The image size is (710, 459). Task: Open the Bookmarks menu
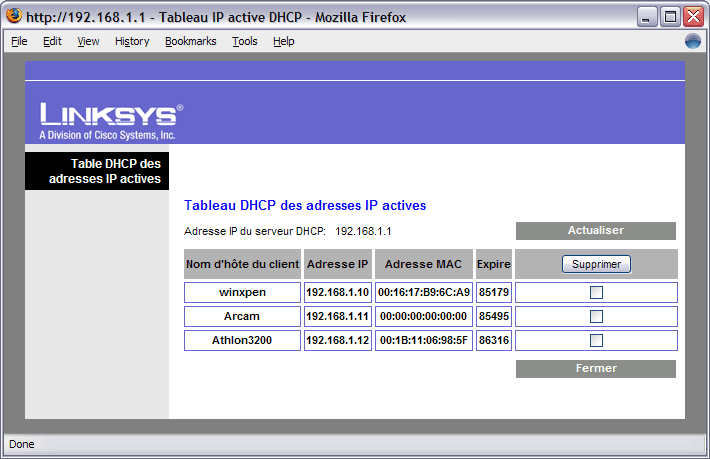[x=190, y=41]
